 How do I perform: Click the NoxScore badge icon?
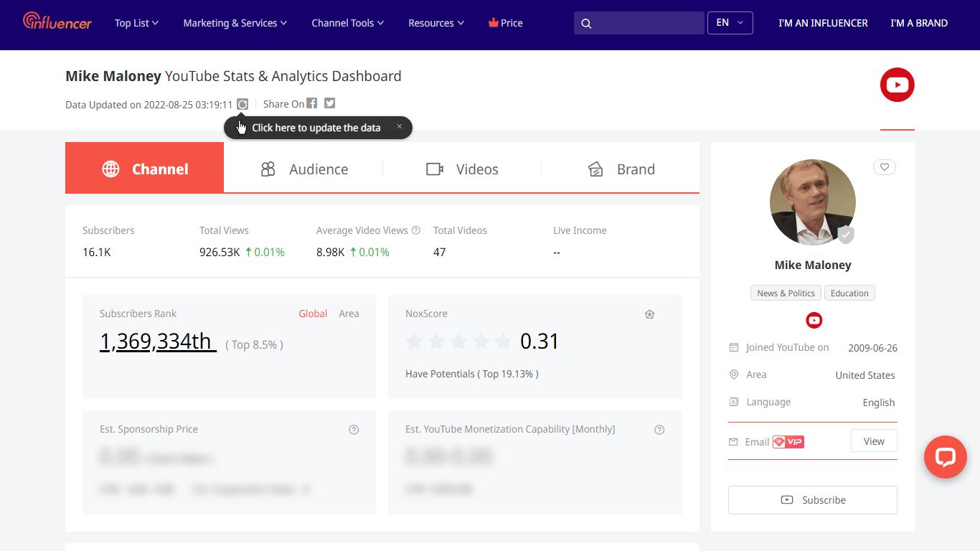tap(650, 314)
